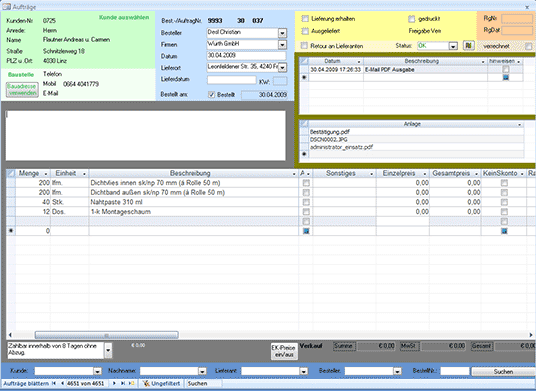Click the Lieferdatum input field
Image resolution: width=536 pixels, height=391 pixels.
[231, 80]
